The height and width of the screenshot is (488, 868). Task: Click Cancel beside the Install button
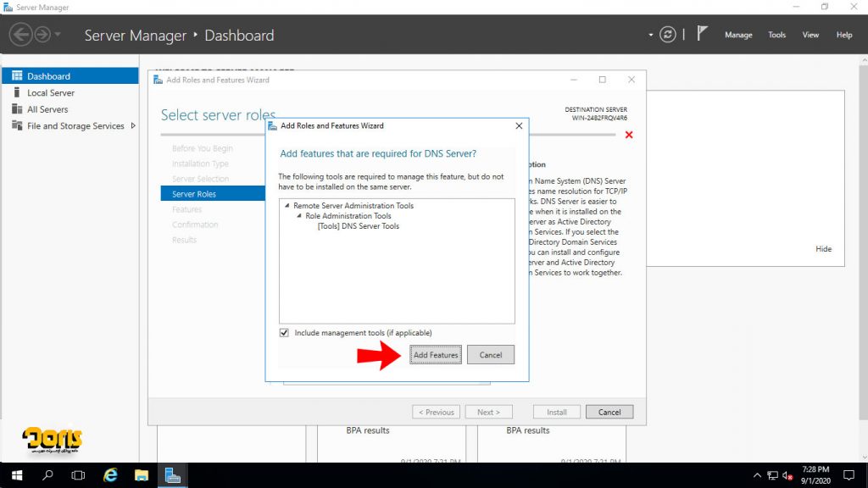(609, 413)
